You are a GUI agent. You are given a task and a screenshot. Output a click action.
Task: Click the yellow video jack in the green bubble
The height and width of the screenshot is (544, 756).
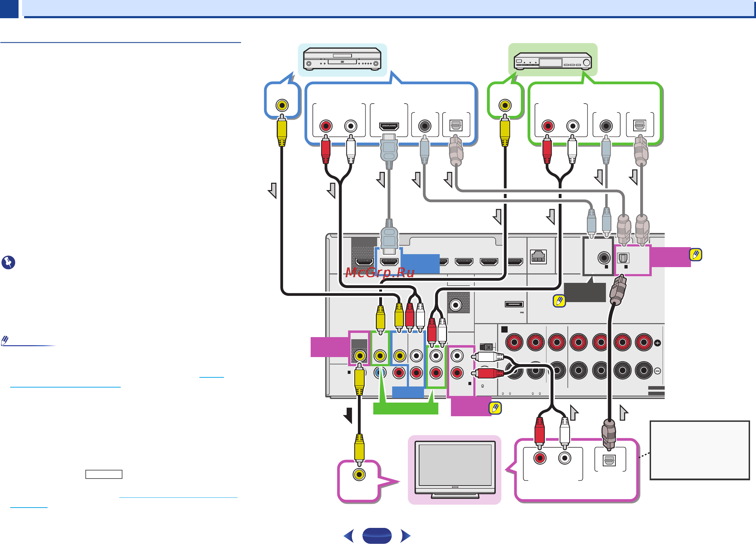pyautogui.click(x=505, y=105)
